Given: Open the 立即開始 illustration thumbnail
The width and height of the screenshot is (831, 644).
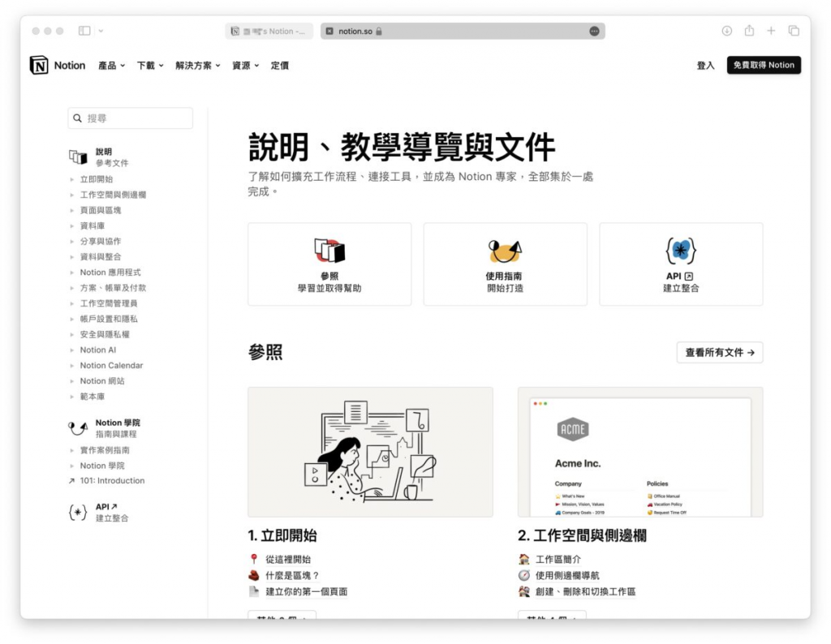Looking at the screenshot, I should click(370, 452).
